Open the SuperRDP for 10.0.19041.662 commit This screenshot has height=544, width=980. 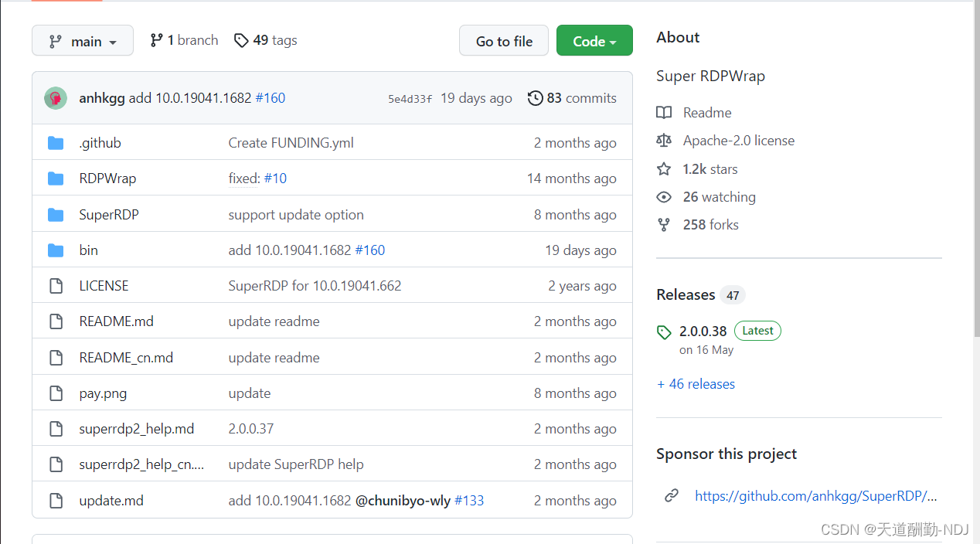tap(315, 286)
